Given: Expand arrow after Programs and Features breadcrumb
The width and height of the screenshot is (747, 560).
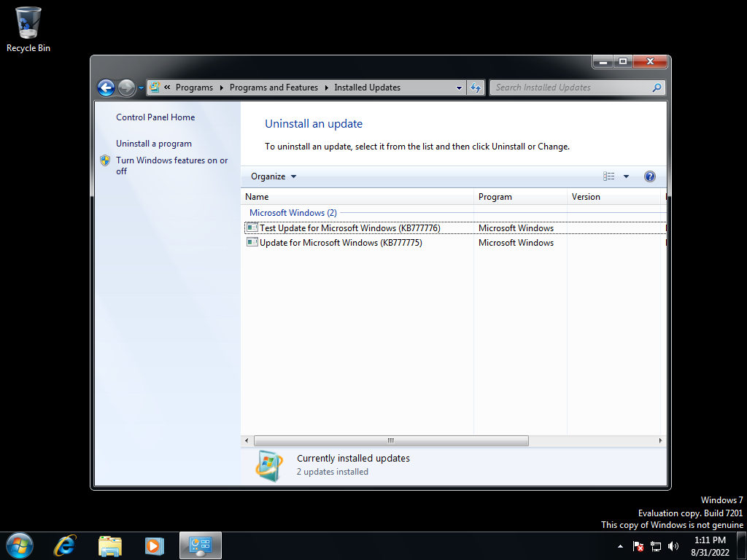Looking at the screenshot, I should pos(326,87).
